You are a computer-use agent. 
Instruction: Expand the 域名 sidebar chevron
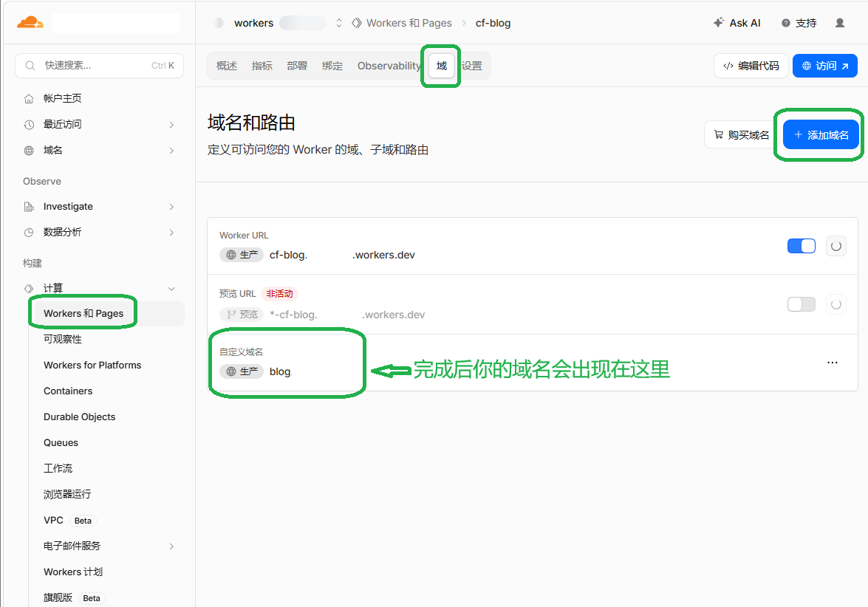[x=171, y=151]
